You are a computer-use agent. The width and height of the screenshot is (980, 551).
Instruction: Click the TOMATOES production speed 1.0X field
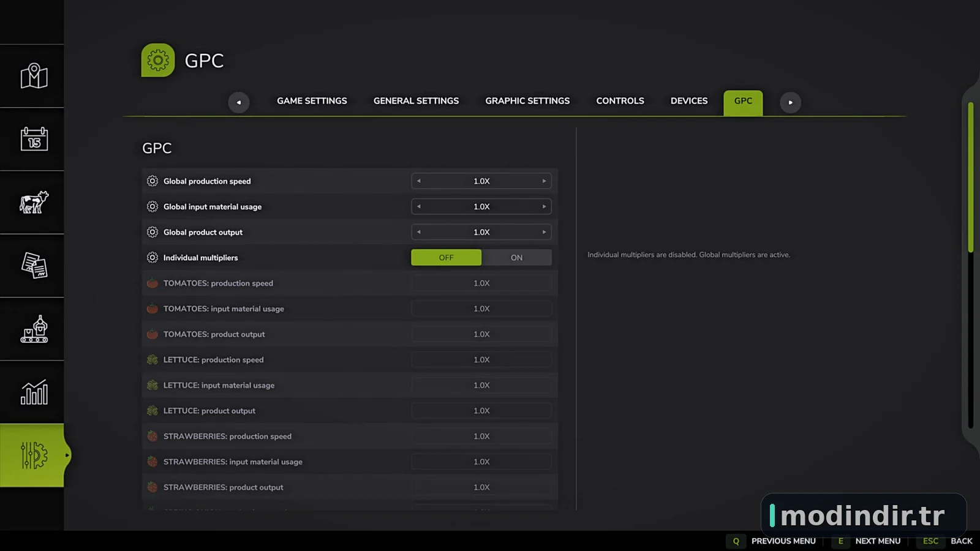481,283
